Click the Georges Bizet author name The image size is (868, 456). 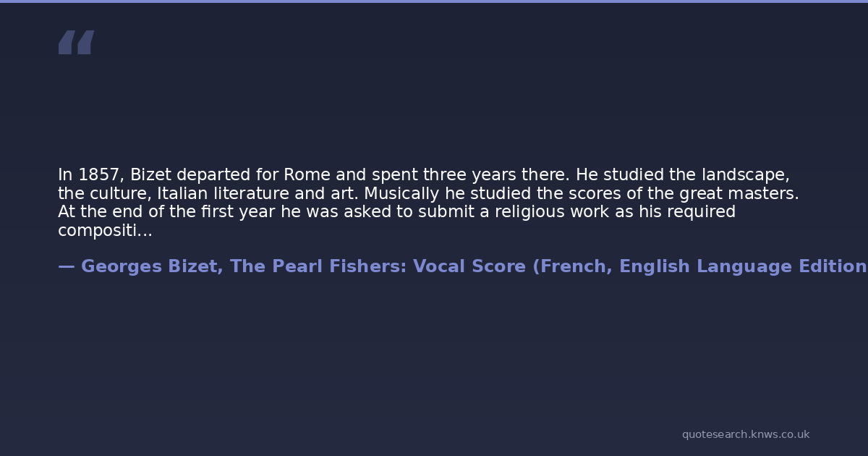click(150, 267)
